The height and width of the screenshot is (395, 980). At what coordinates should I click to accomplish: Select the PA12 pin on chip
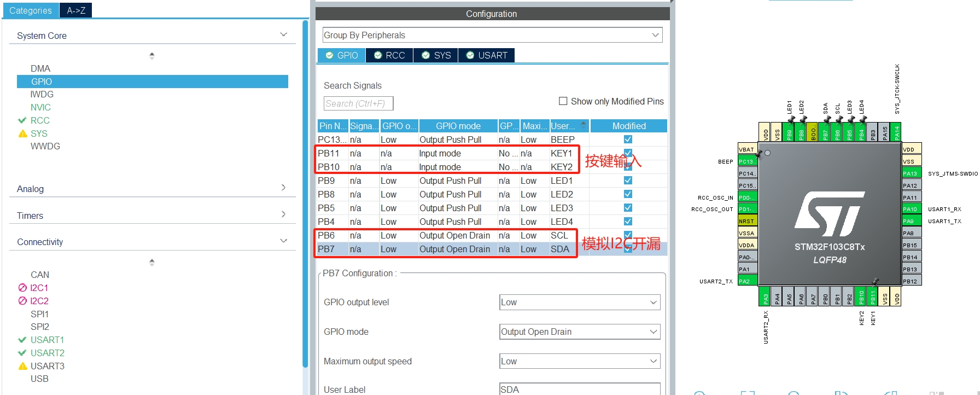(x=912, y=185)
